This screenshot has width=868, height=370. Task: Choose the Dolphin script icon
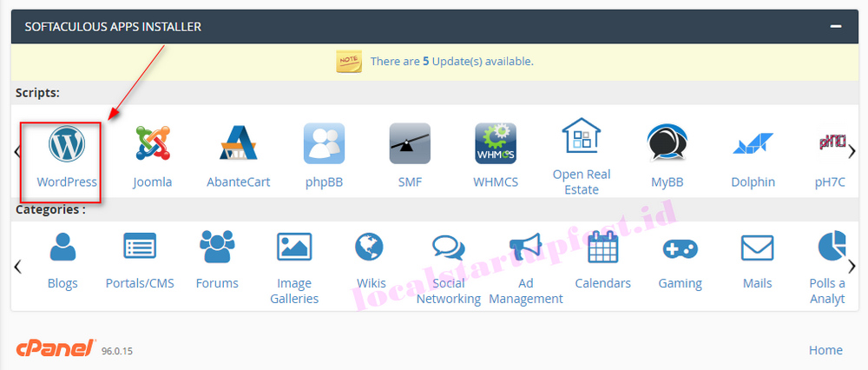point(753,143)
